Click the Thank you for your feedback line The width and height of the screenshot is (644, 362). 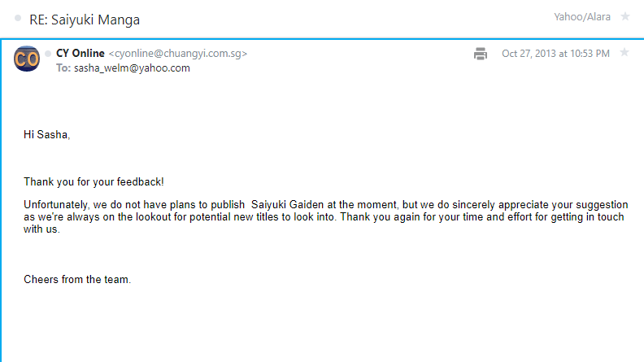click(x=94, y=182)
